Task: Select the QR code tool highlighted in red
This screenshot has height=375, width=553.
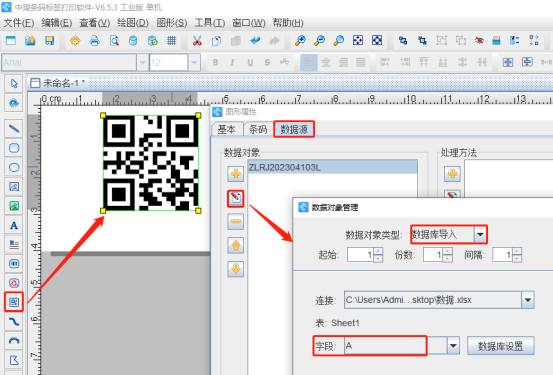Action: [14, 302]
